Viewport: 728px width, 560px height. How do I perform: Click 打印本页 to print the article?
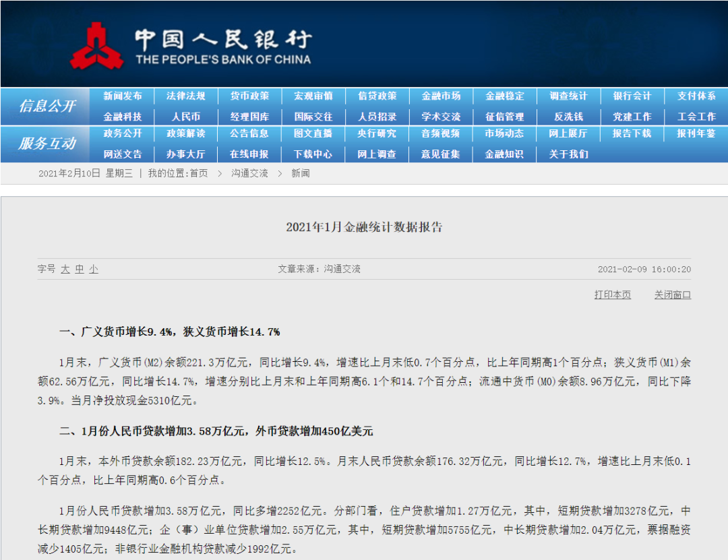tap(612, 294)
